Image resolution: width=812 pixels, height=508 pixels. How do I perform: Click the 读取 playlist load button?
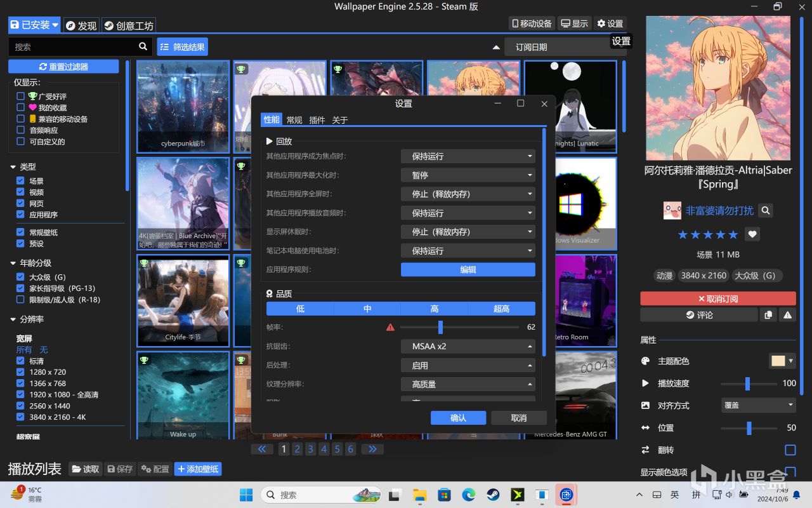pyautogui.click(x=85, y=469)
